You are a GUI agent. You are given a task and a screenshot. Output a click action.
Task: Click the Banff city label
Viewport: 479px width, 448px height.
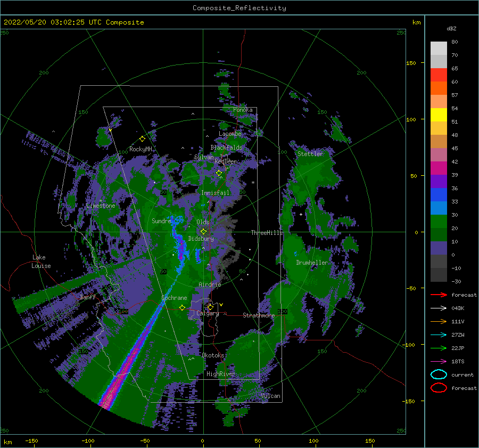pos(88,297)
